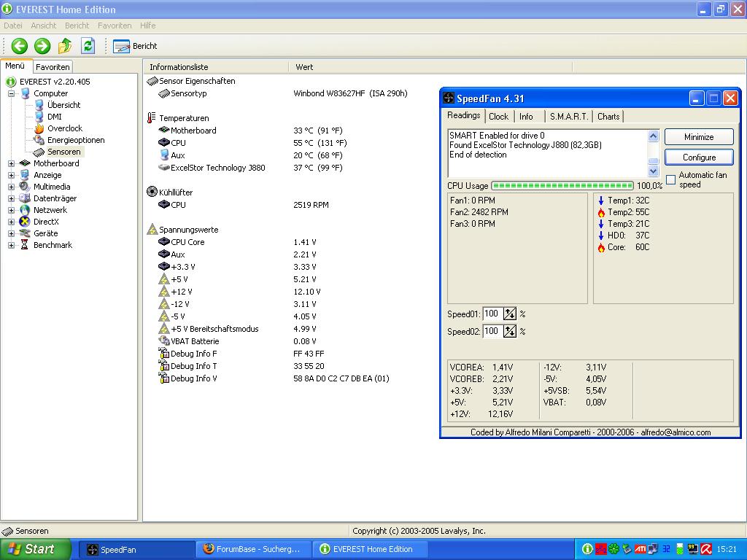Switch to the Readings tab in SpeedFan
Image resolution: width=747 pixels, height=560 pixels.
tap(463, 116)
